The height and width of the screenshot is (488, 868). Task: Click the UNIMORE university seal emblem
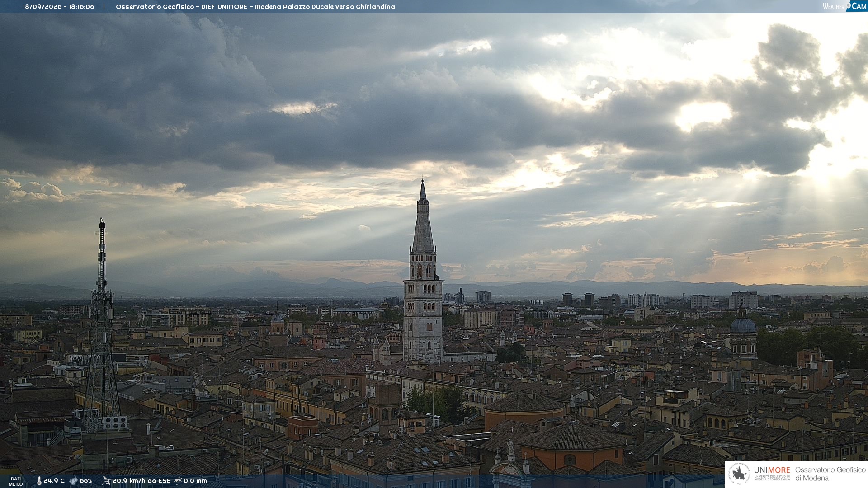(740, 474)
